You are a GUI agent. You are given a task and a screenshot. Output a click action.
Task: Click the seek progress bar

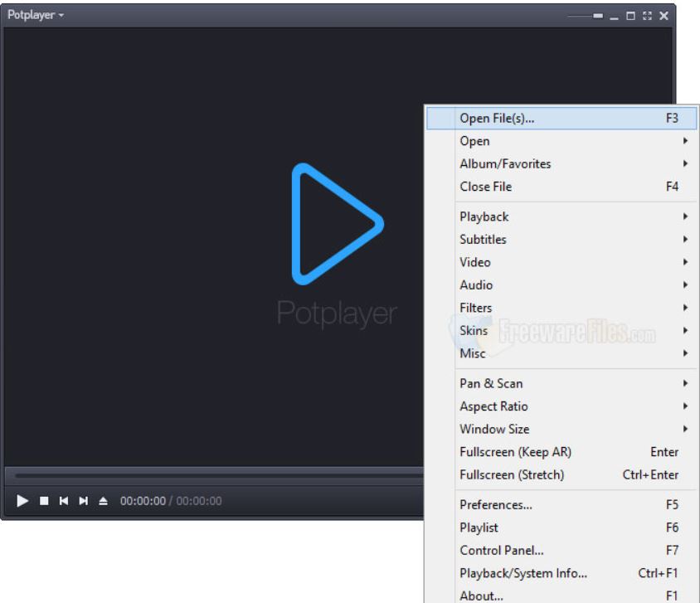click(219, 476)
